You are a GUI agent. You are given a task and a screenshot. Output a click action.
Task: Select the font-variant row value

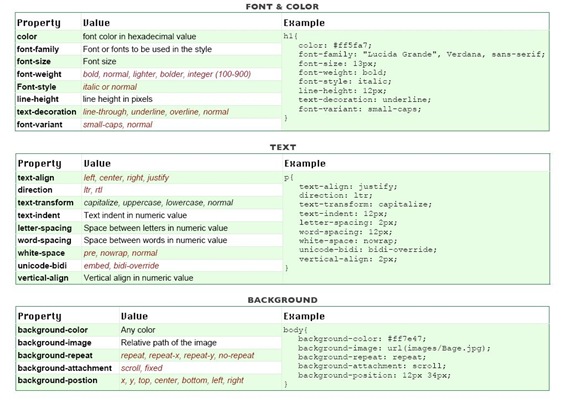tap(117, 125)
